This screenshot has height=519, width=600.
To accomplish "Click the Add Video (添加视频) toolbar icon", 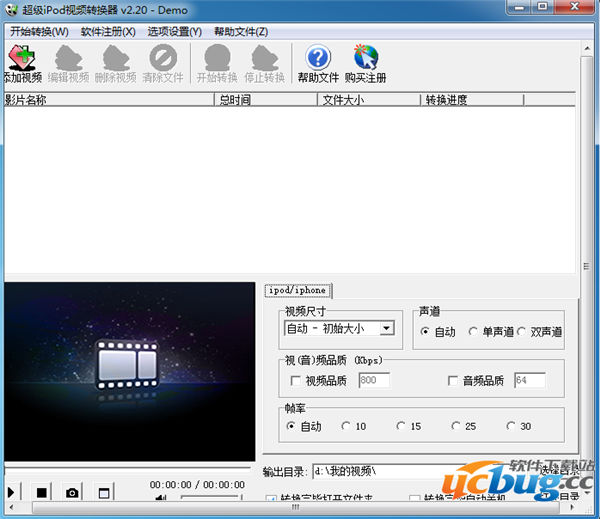I will 22,62.
